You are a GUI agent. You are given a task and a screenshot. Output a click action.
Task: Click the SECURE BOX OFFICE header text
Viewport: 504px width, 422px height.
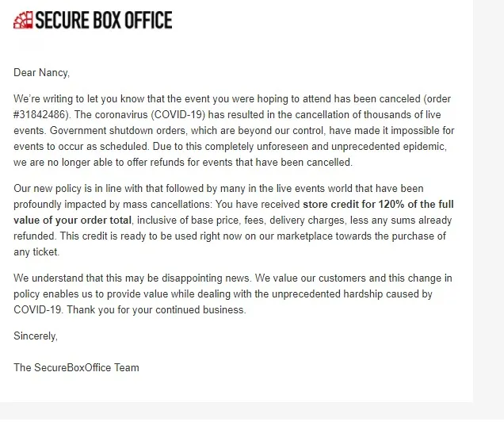click(x=104, y=20)
